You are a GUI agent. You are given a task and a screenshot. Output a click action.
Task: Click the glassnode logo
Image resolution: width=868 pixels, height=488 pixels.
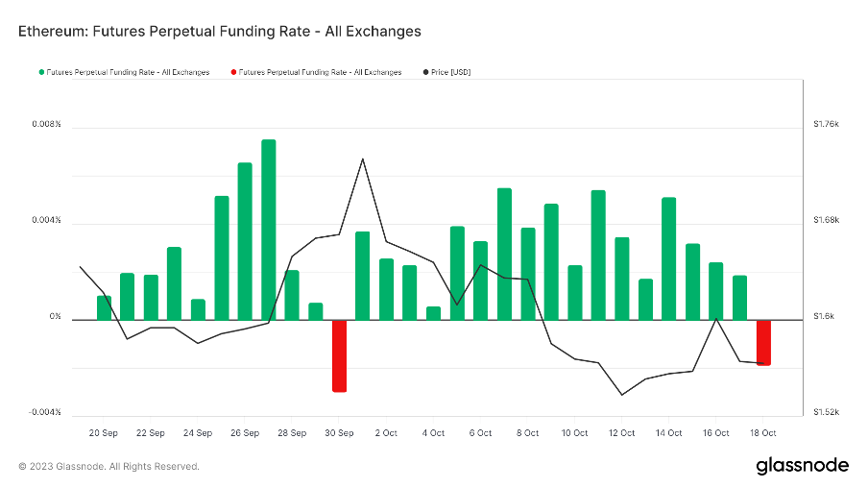[802, 466]
